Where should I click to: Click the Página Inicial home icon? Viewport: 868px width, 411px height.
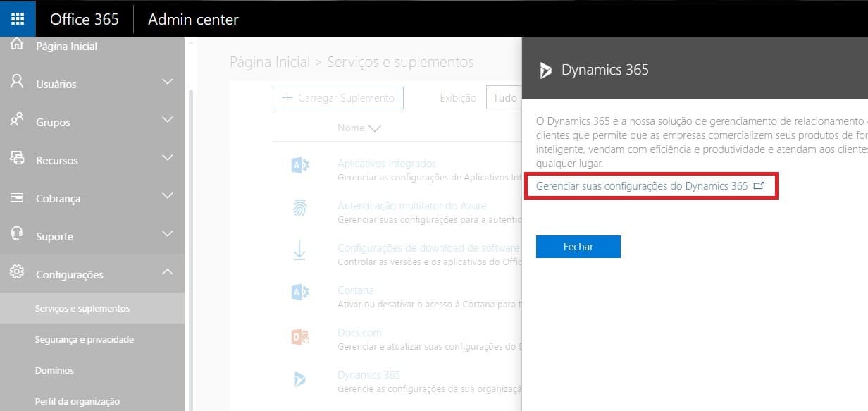pos(17,45)
